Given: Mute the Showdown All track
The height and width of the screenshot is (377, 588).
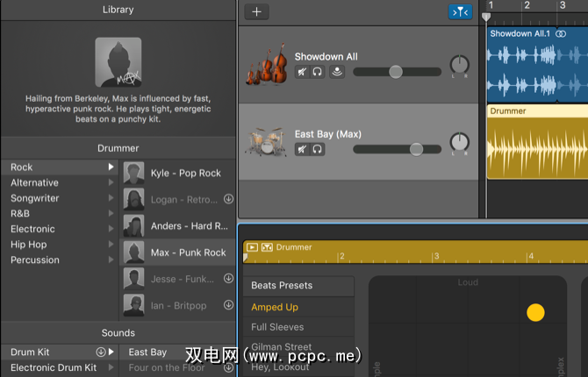Looking at the screenshot, I should [302, 72].
